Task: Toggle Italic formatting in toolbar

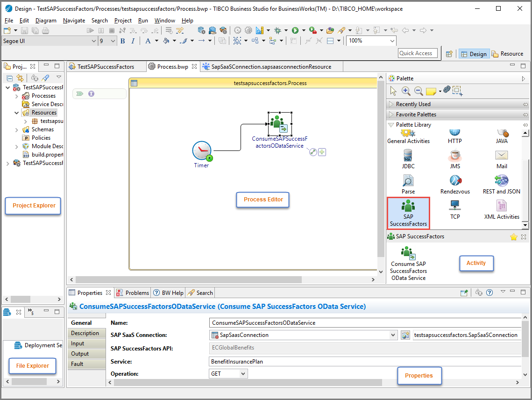Action: [x=133, y=41]
